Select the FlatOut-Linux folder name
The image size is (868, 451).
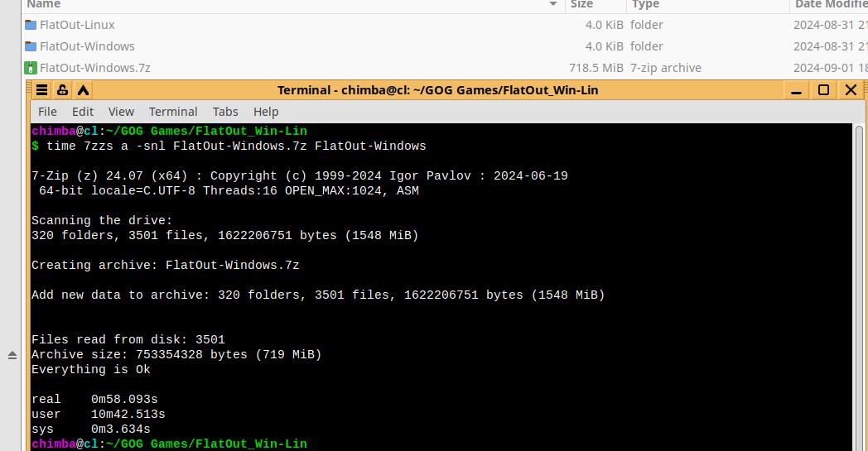click(x=77, y=25)
